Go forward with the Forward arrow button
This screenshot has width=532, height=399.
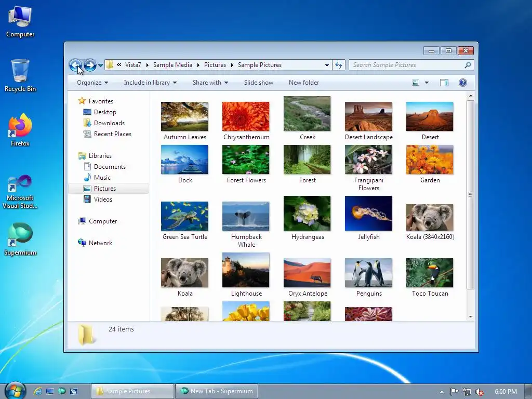(90, 65)
